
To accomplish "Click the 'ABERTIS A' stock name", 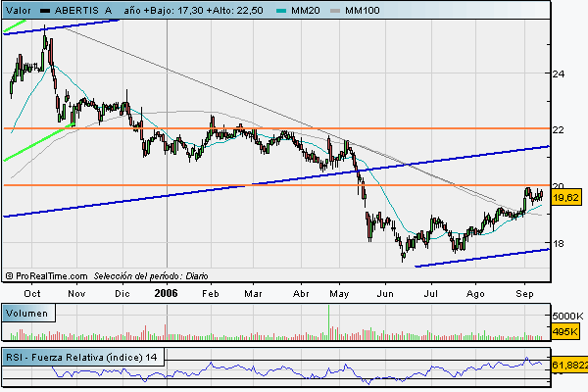I will pos(83,11).
